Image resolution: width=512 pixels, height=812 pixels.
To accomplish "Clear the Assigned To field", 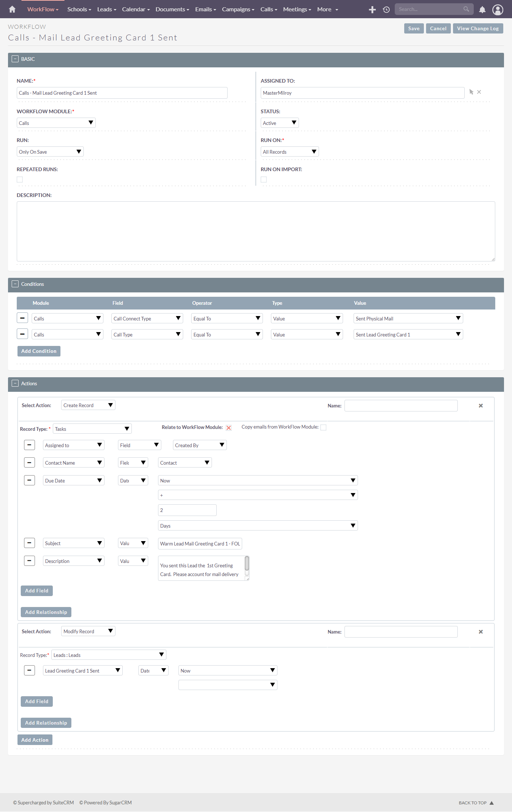I will click(479, 92).
